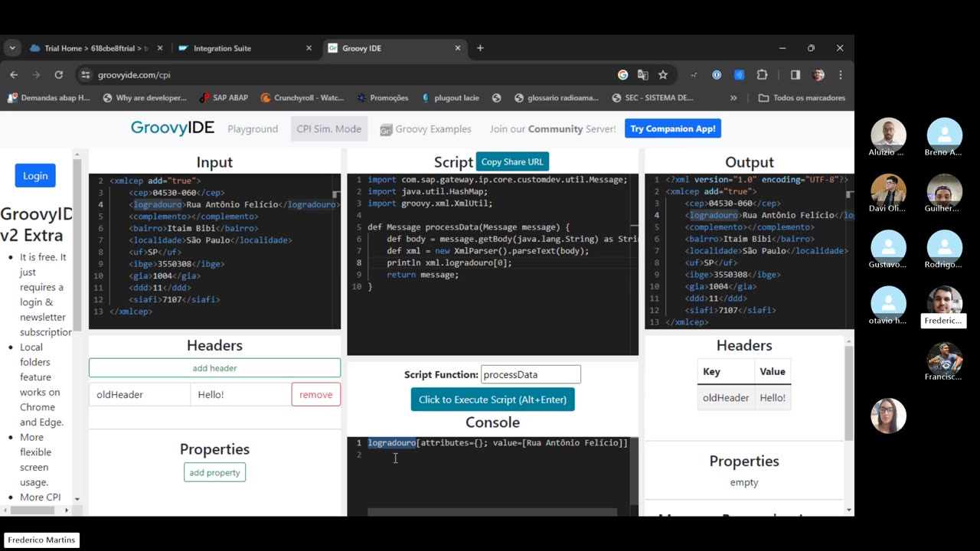Open the Chrome extensions puzzle icon
The image size is (980, 551).
pos(762,75)
